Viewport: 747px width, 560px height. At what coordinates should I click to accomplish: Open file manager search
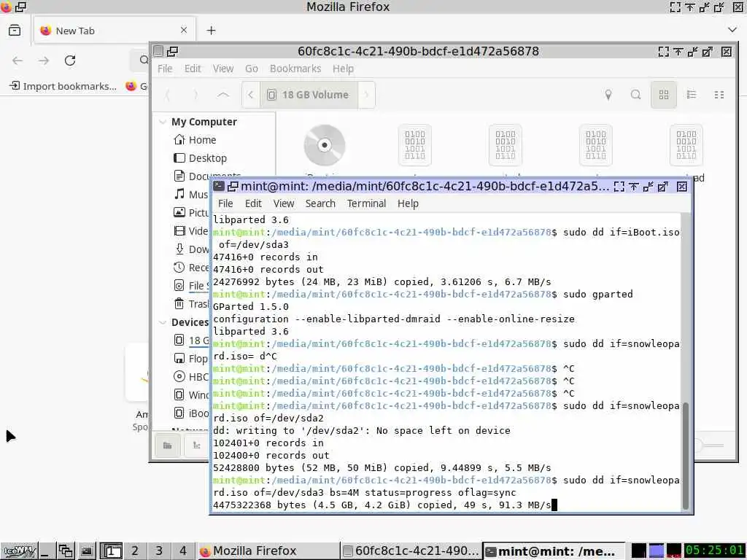point(635,95)
